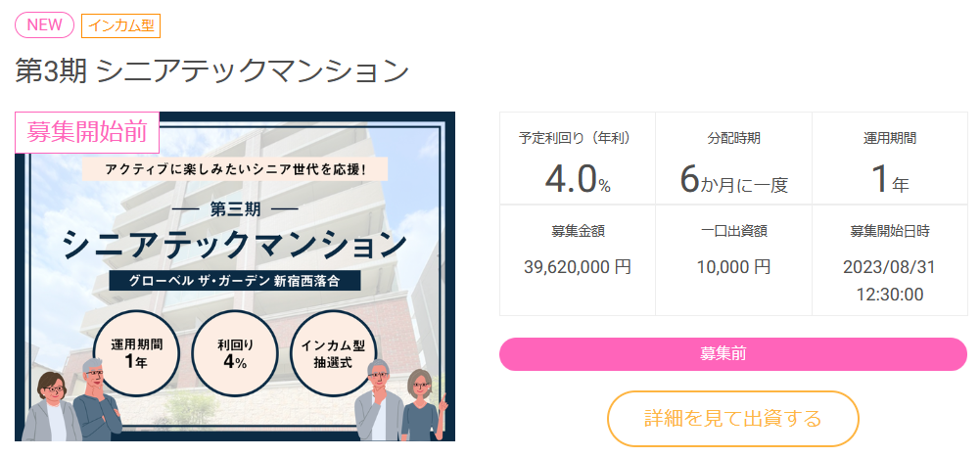Select the 分配時期 6か月に一度 cell
This screenshot has width=980, height=457.
coord(733,159)
